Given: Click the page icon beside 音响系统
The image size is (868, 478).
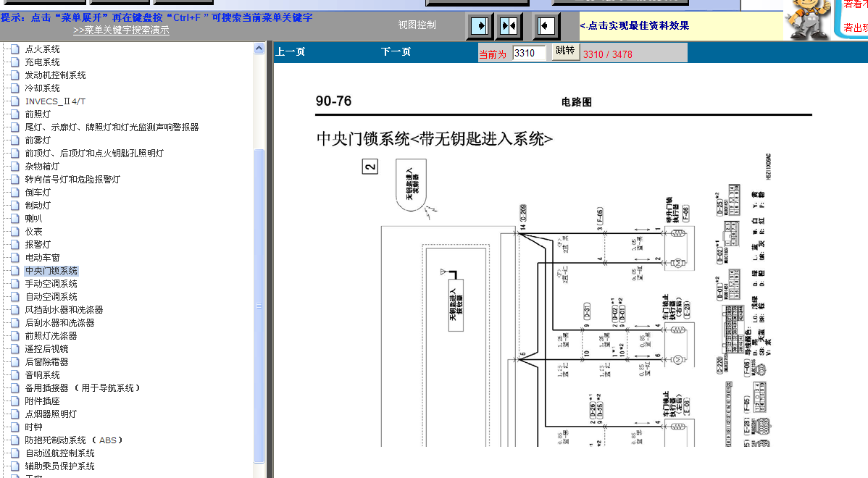Looking at the screenshot, I should [15, 374].
